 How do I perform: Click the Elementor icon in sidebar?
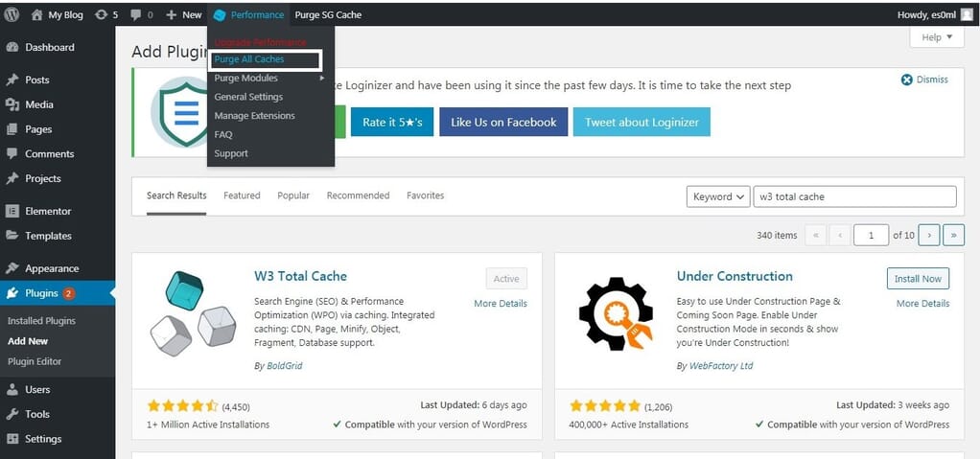12,211
